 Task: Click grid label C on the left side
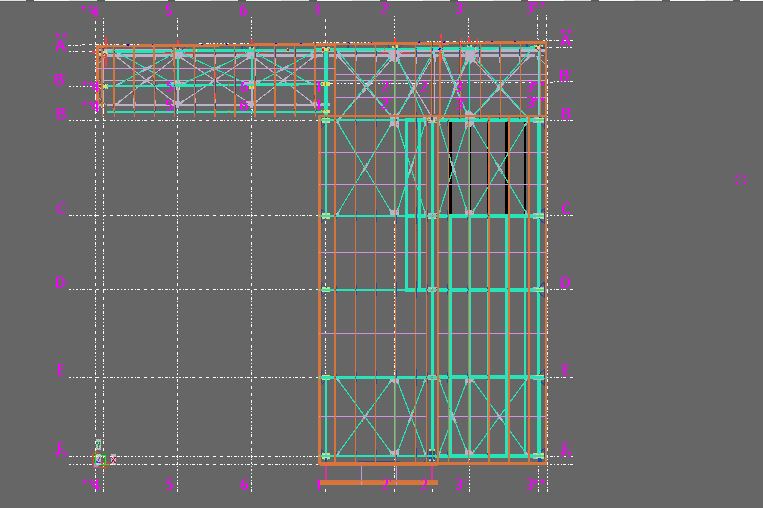pos(60,209)
